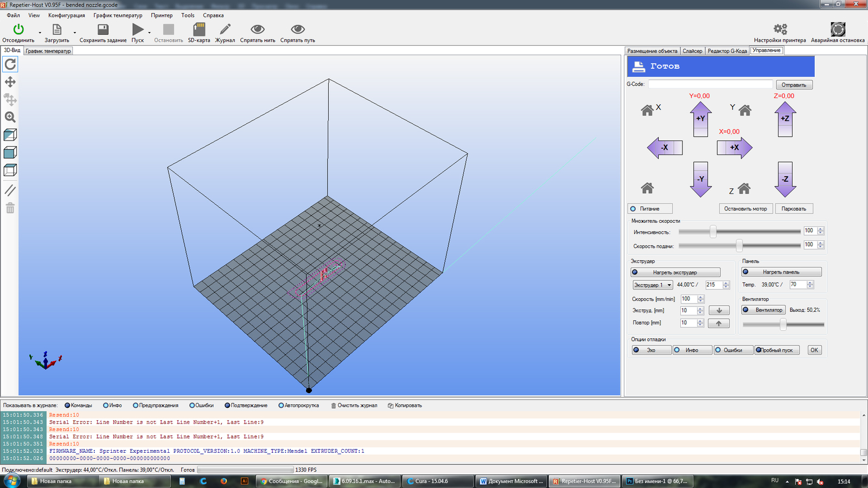
Task: Open dropdown arrow next to Загрузить
Action: coord(75,33)
